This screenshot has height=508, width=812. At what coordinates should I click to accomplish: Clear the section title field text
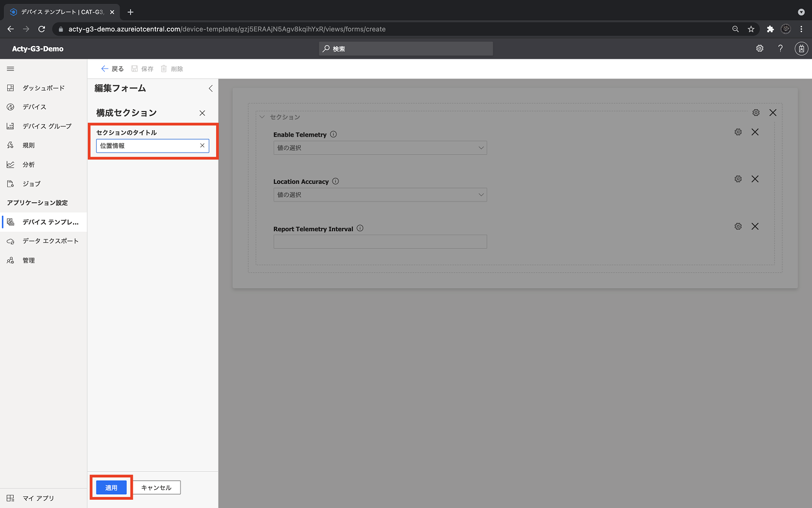(202, 146)
